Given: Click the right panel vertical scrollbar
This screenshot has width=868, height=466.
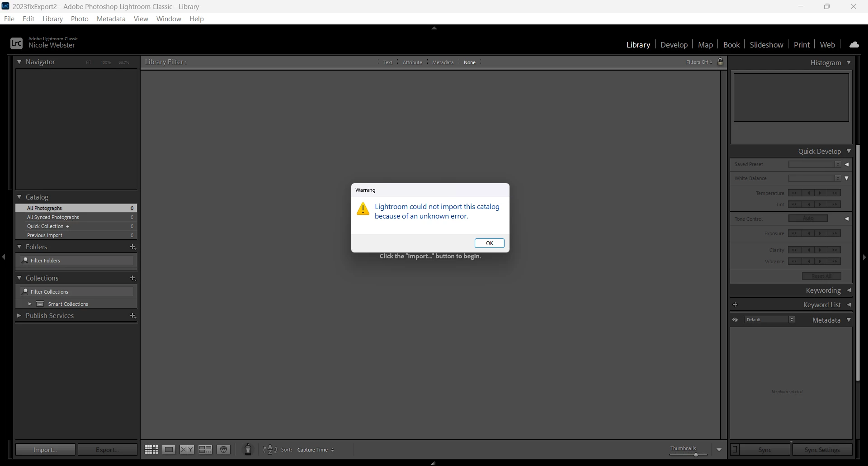Looking at the screenshot, I should pyautogui.click(x=858, y=262).
